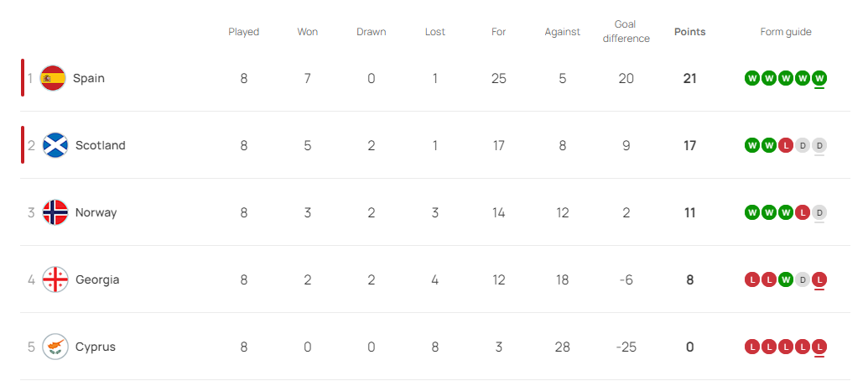Click Spain's latest underlined W form badge
Viewport: 868px width, 381px height.
pyautogui.click(x=820, y=78)
